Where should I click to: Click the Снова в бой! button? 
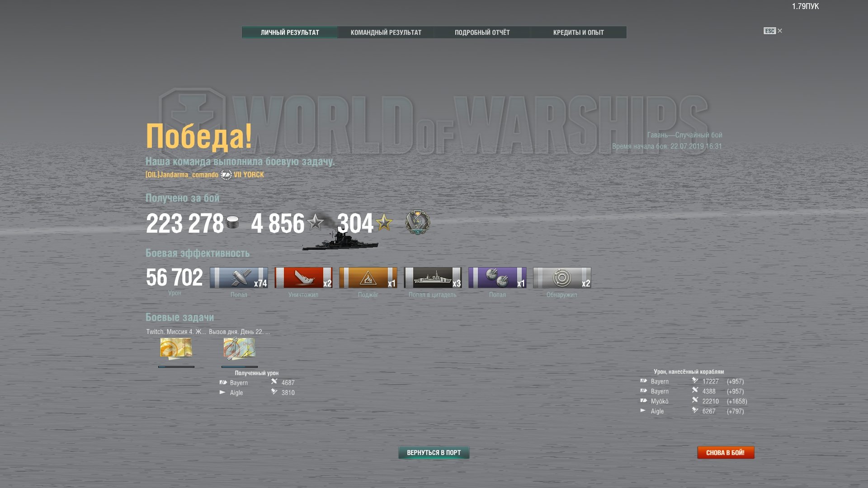click(x=726, y=452)
